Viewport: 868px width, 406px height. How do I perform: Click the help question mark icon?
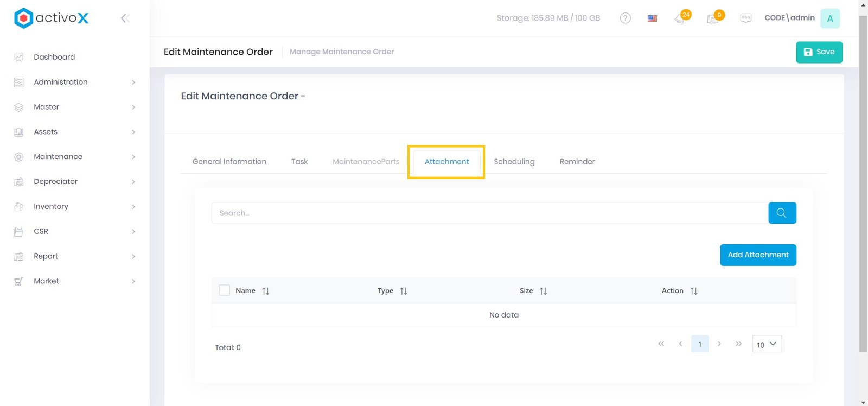[625, 18]
